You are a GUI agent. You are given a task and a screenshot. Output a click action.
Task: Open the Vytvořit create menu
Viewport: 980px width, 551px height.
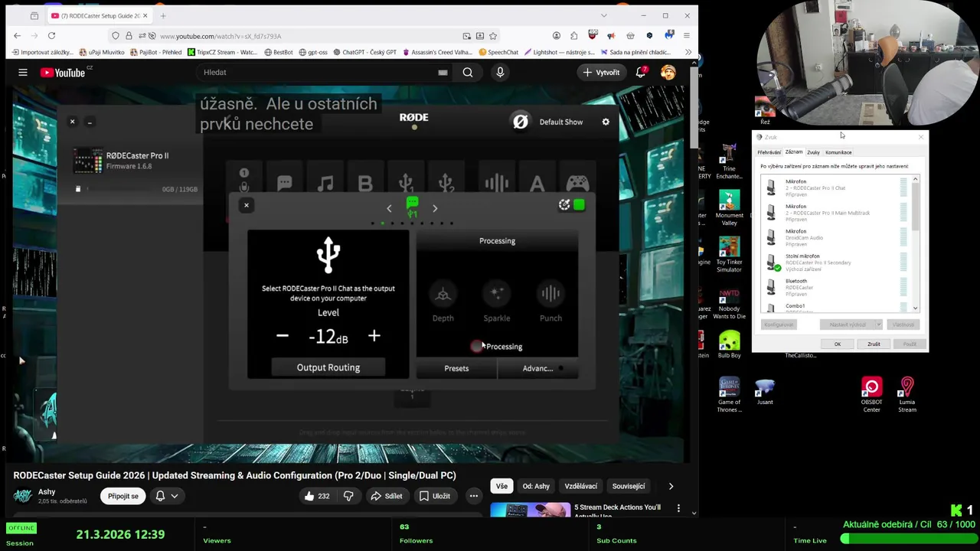pos(601,72)
